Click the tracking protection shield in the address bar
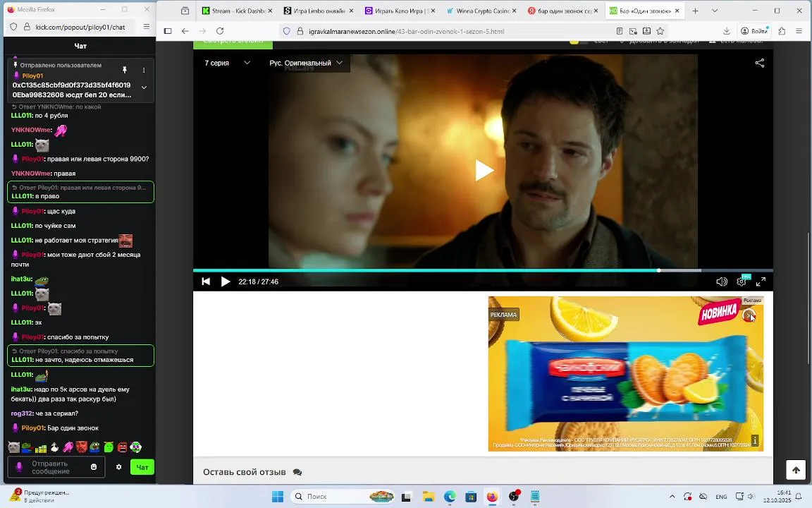The height and width of the screenshot is (508, 812). pos(286,31)
